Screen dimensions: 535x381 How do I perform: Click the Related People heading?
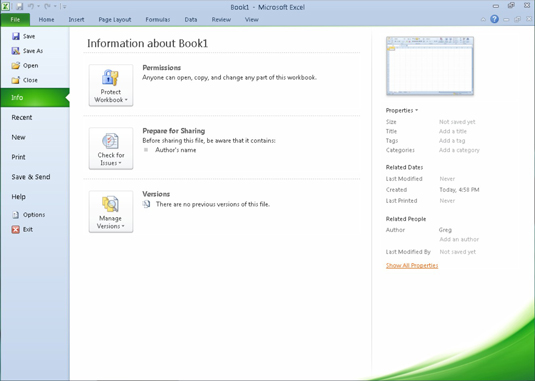click(406, 219)
